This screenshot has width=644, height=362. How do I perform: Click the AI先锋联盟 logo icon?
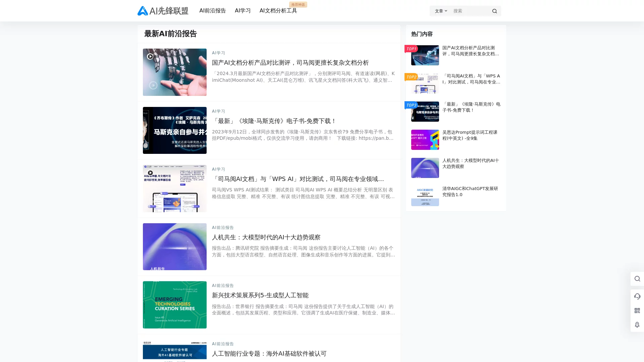(142, 11)
